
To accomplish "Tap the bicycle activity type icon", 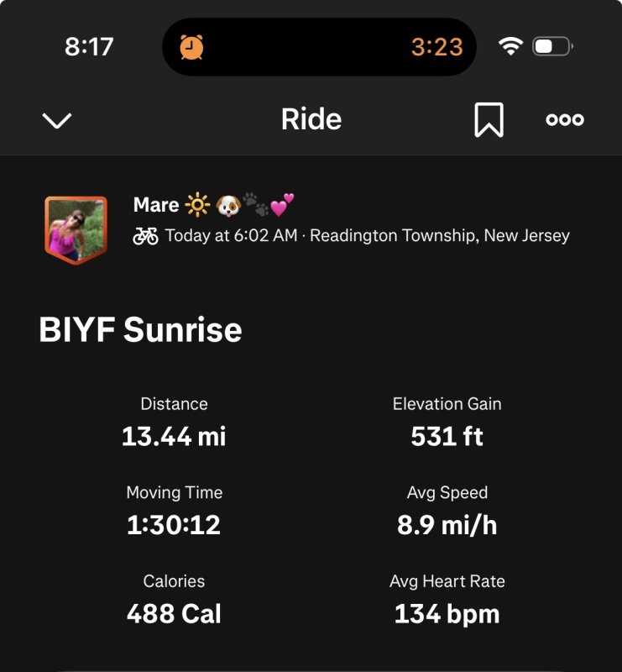I will coord(145,236).
